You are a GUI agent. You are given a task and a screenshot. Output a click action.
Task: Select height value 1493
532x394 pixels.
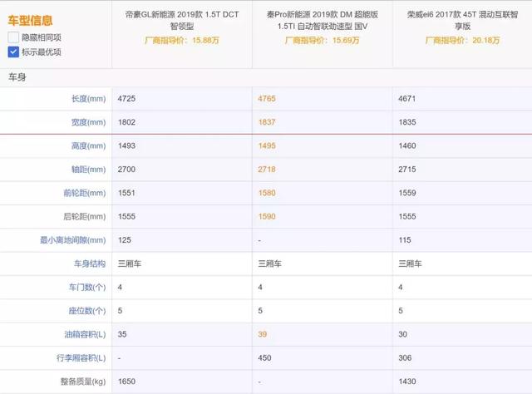(126, 146)
